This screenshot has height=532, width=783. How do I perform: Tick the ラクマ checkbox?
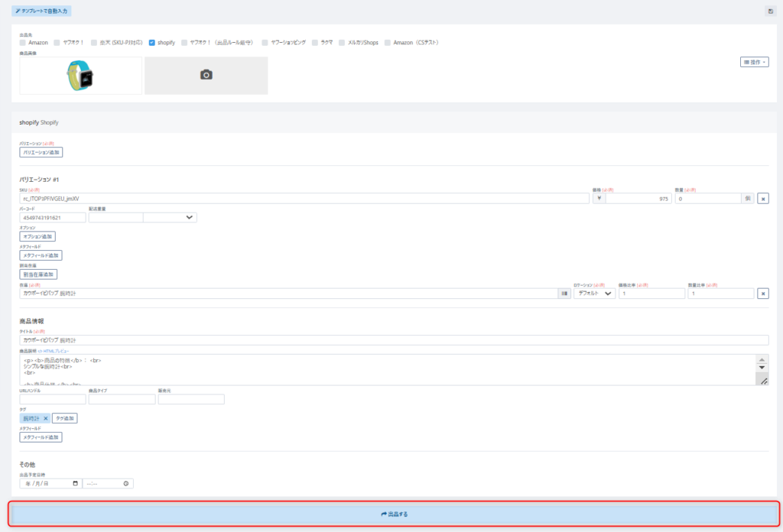tap(314, 43)
